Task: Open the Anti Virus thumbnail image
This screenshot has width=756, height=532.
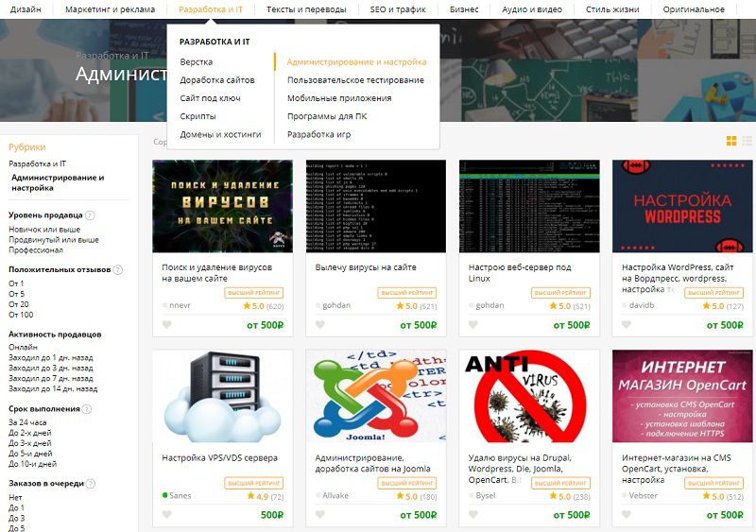Action: click(529, 397)
